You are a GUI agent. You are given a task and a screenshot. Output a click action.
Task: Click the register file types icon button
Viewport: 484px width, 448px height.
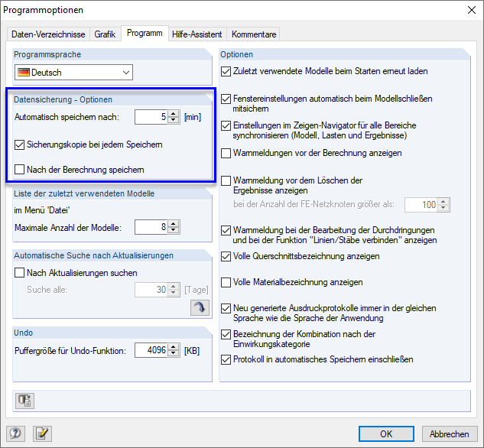click(x=24, y=401)
